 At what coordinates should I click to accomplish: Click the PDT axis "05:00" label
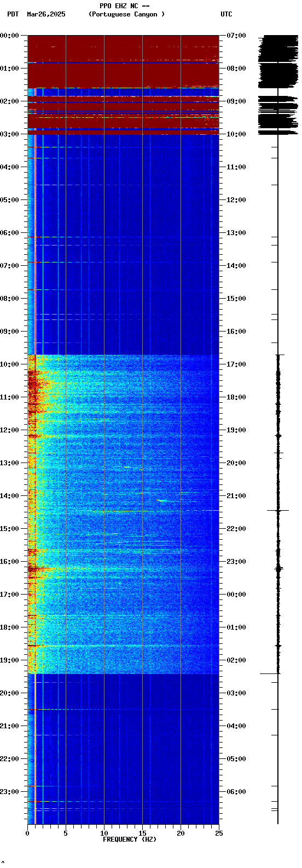pos(10,200)
